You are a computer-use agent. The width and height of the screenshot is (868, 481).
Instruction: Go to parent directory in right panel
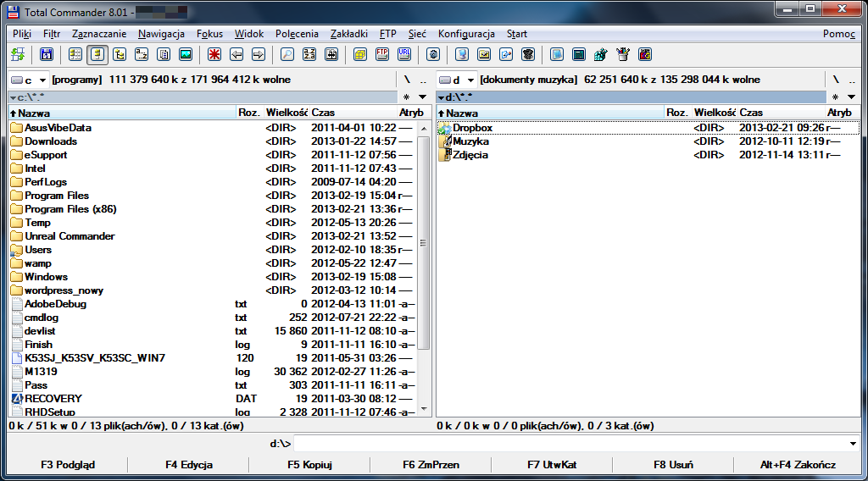(x=852, y=80)
